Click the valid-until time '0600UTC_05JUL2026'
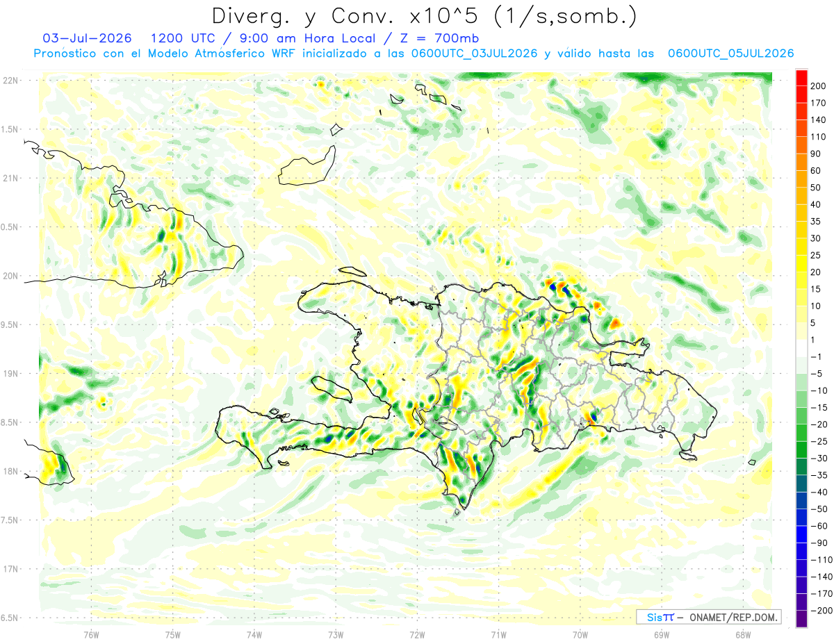This screenshot has height=644, width=834. coord(730,53)
